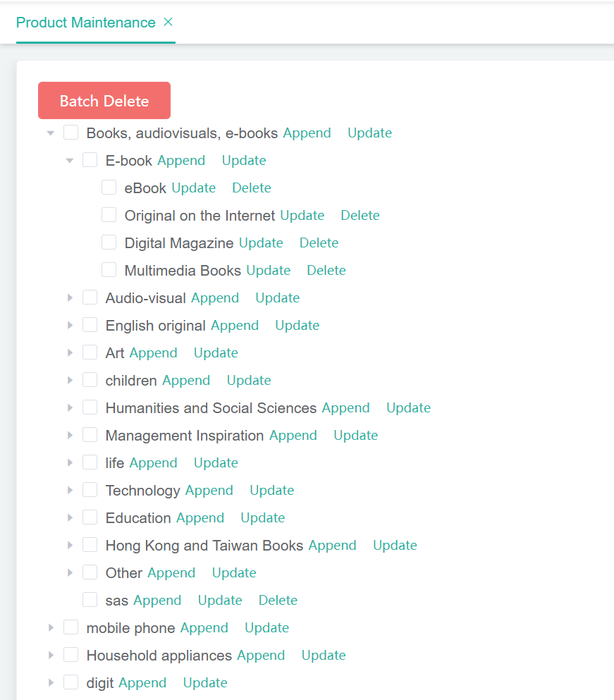The image size is (614, 700).
Task: Click the Batch Delete button
Action: (x=104, y=100)
